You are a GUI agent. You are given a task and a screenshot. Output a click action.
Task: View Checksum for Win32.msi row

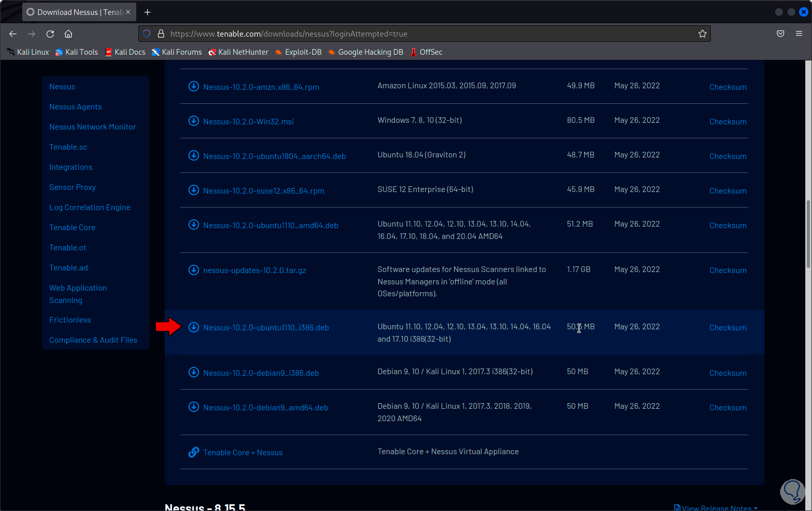coord(728,122)
